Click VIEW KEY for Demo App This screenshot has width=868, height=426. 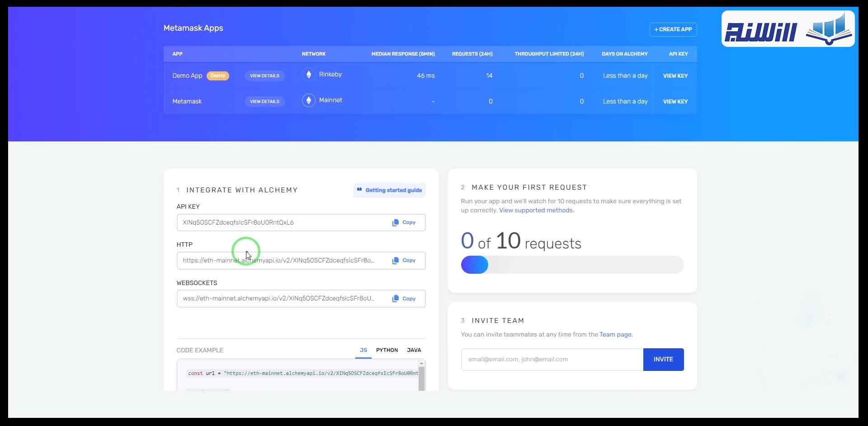pyautogui.click(x=675, y=76)
